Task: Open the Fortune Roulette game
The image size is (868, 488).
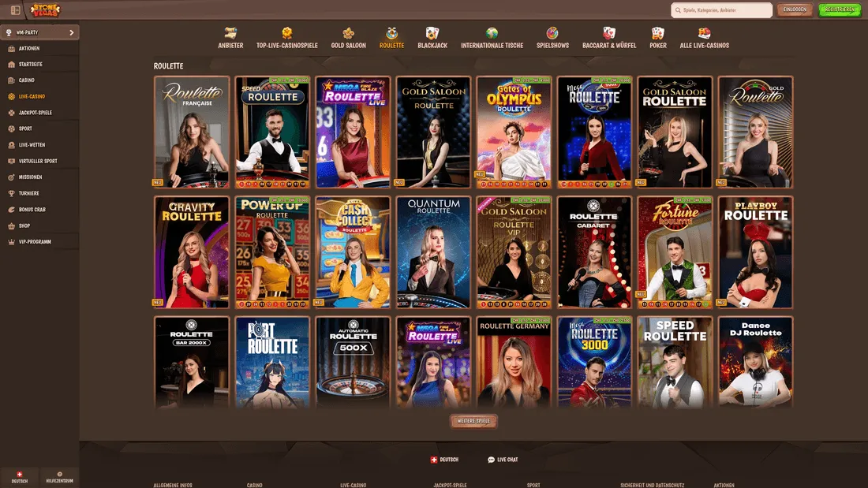Action: 675,252
